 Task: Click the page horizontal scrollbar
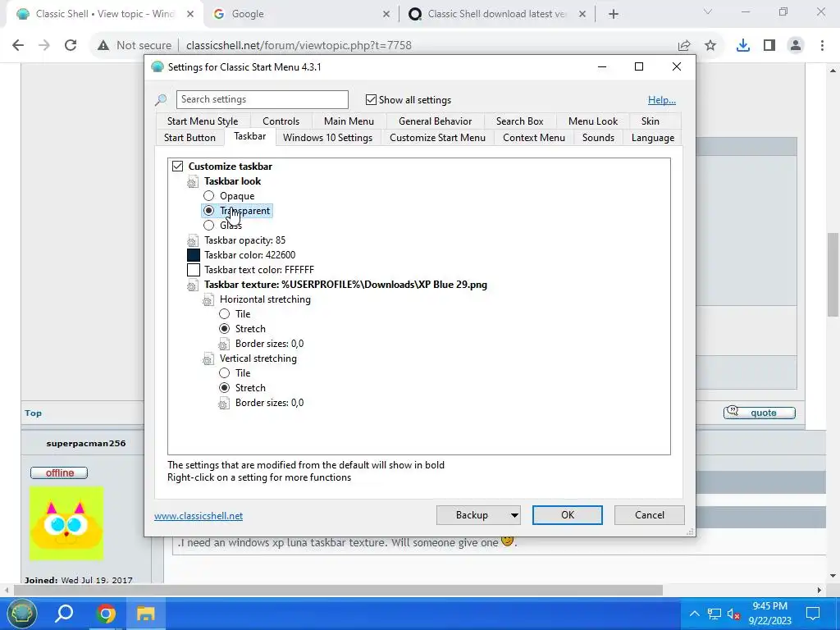338,591
